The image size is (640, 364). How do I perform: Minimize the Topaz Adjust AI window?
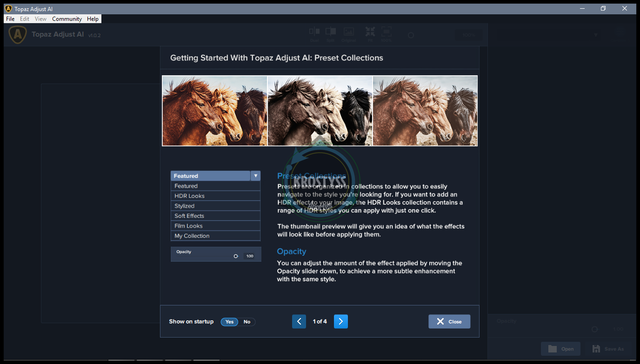tap(582, 8)
